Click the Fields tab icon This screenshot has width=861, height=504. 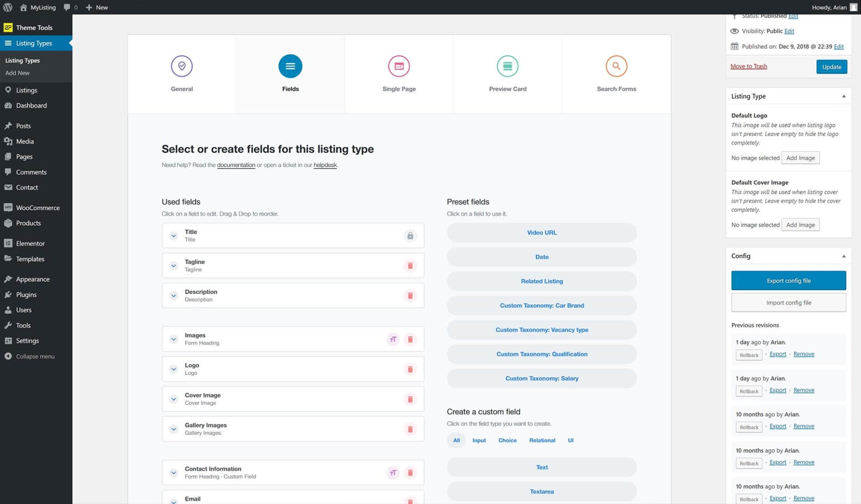pos(290,65)
